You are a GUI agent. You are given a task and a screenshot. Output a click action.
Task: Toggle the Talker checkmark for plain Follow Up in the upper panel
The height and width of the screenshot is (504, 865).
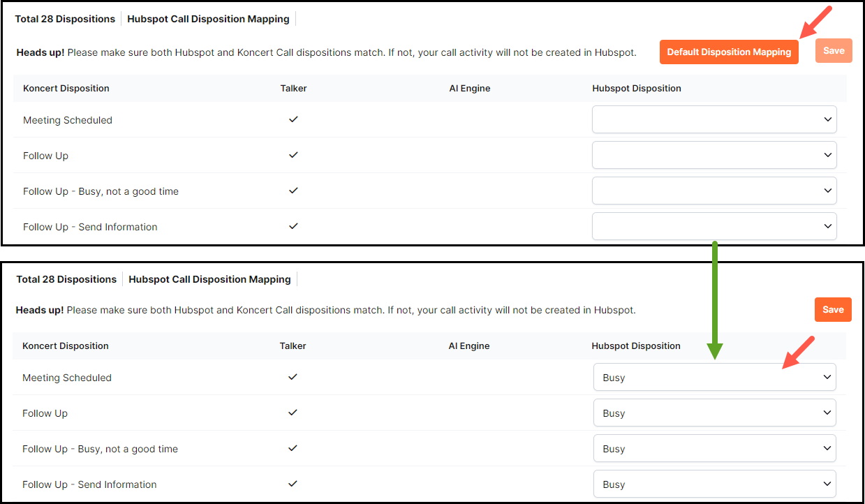293,155
